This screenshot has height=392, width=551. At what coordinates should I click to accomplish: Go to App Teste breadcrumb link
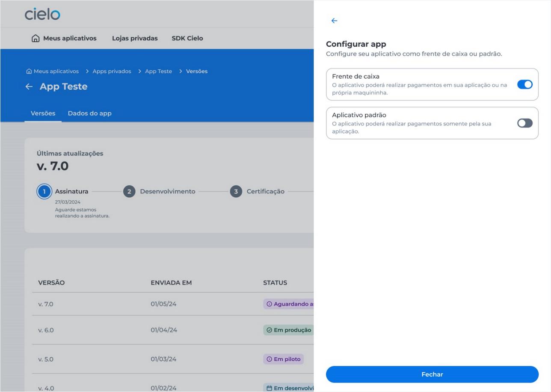(158, 71)
